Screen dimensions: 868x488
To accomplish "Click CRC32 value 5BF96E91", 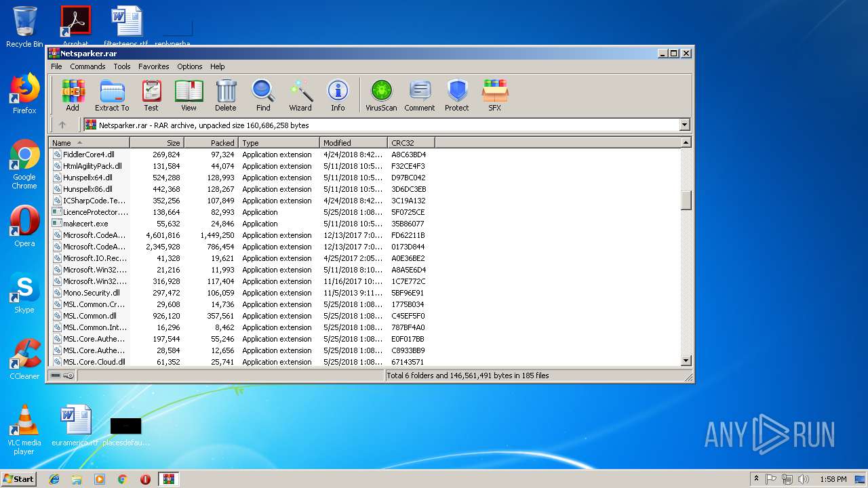I will pos(408,293).
